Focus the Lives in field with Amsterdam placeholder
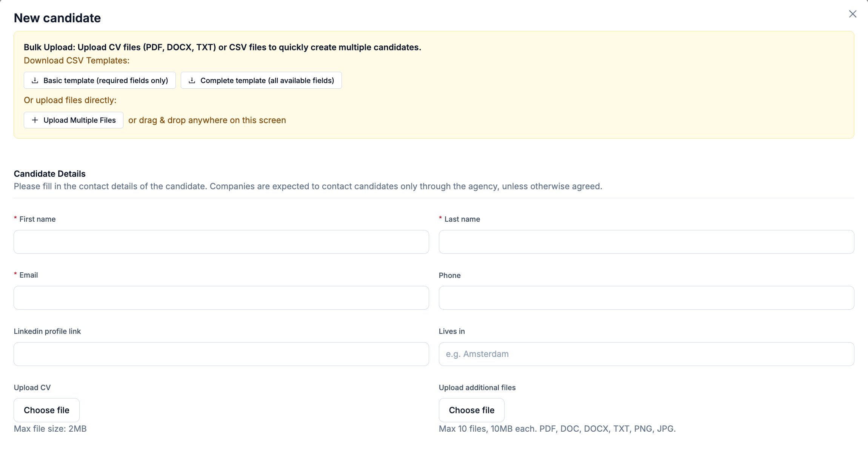The image size is (868, 457). point(646,354)
